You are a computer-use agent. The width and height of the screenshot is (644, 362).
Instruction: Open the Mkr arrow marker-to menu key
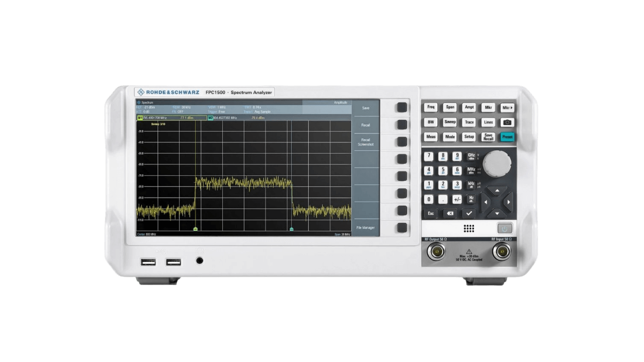[507, 108]
